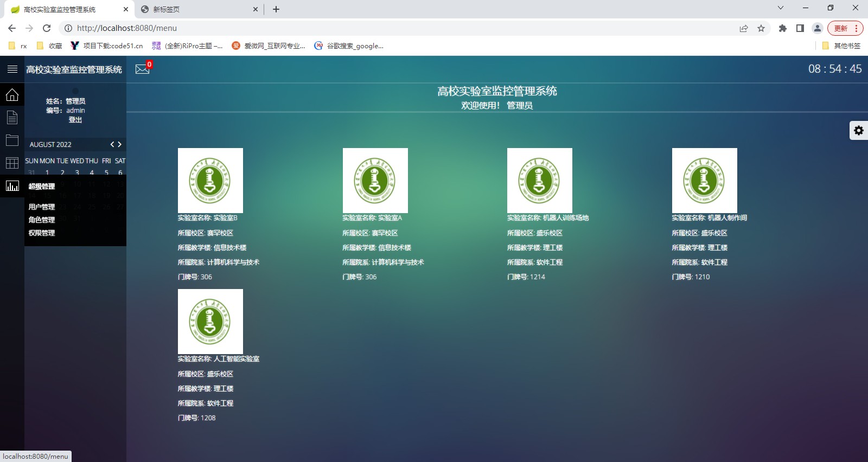Share this page icon in address bar
This screenshot has height=462, width=868.
tap(744, 28)
